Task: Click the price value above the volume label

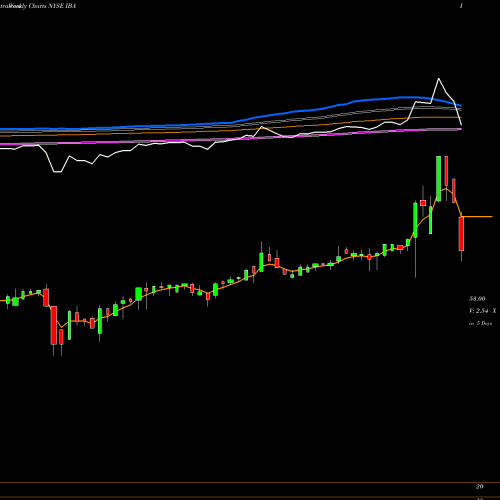Action: pos(477,299)
